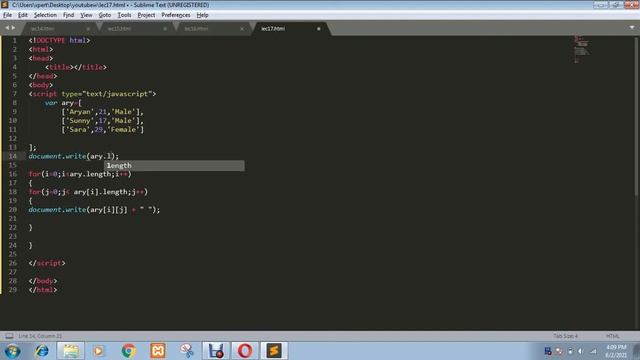Click the 'var ary=[' code line
The width and height of the screenshot is (640, 360).
click(x=63, y=103)
